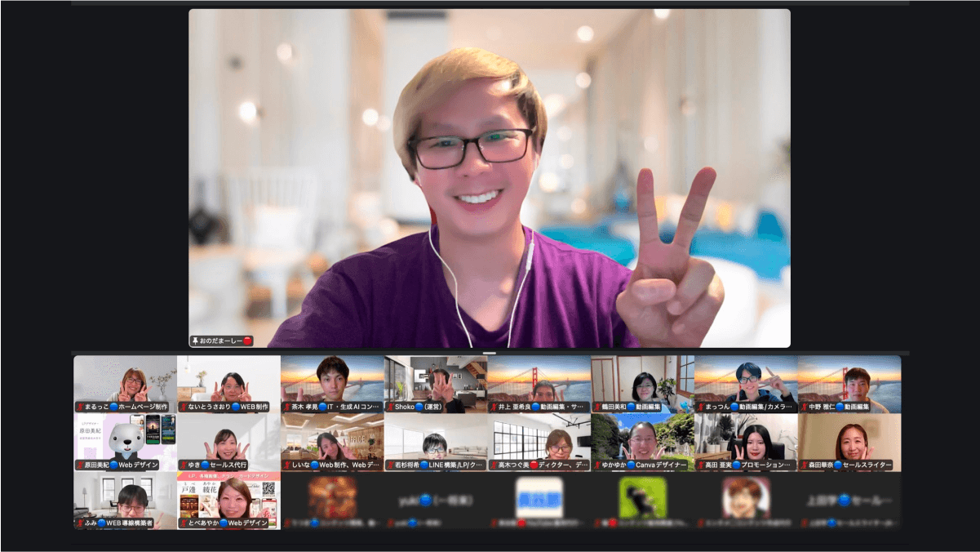Click the divider handle below the main video
Screen dimensions: 980x552
click(490, 353)
